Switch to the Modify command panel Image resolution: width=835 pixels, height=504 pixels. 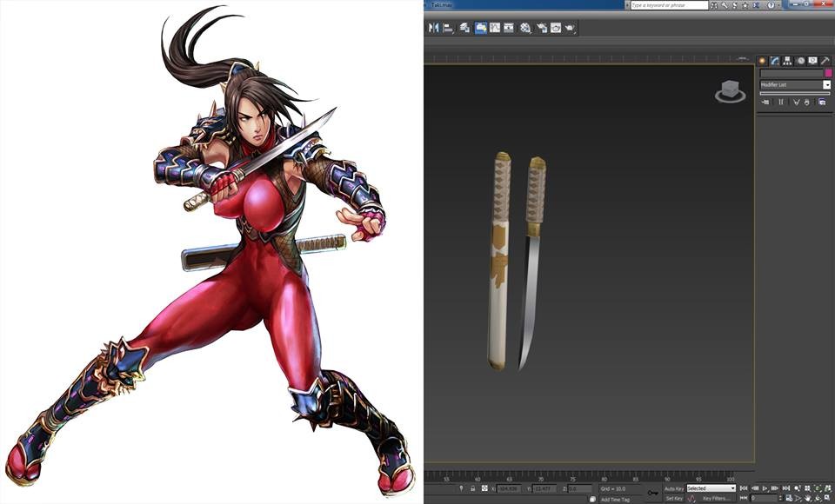[x=774, y=59]
